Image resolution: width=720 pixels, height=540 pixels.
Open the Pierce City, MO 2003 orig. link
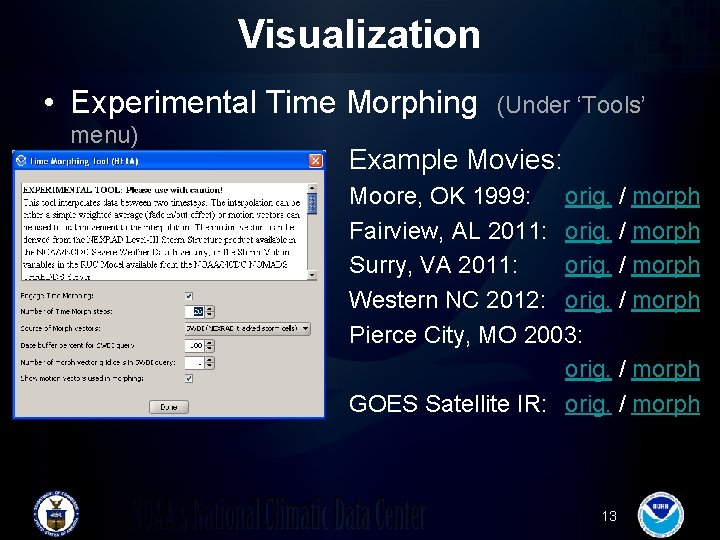click(588, 369)
